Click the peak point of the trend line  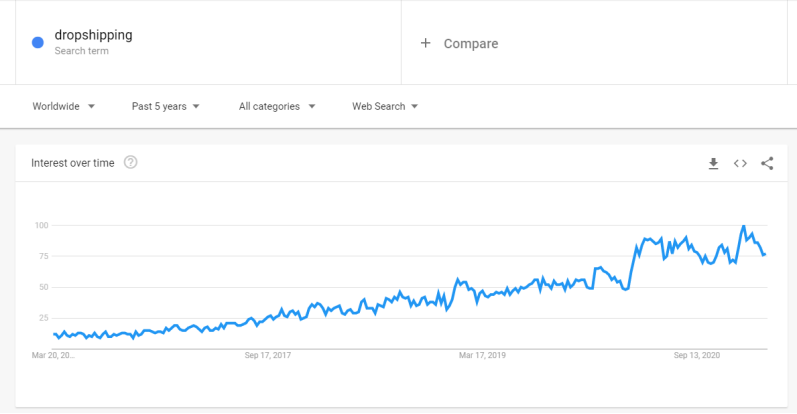click(743, 226)
